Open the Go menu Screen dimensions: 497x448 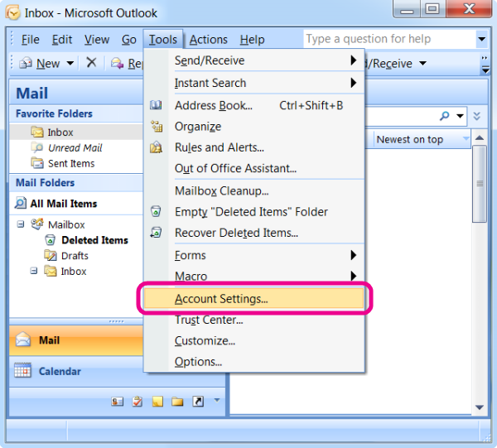click(129, 40)
